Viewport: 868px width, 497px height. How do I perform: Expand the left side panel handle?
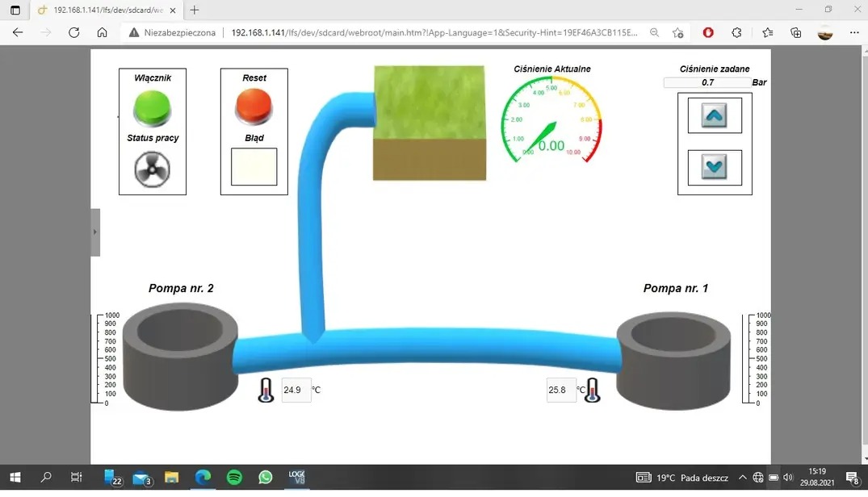coord(95,232)
